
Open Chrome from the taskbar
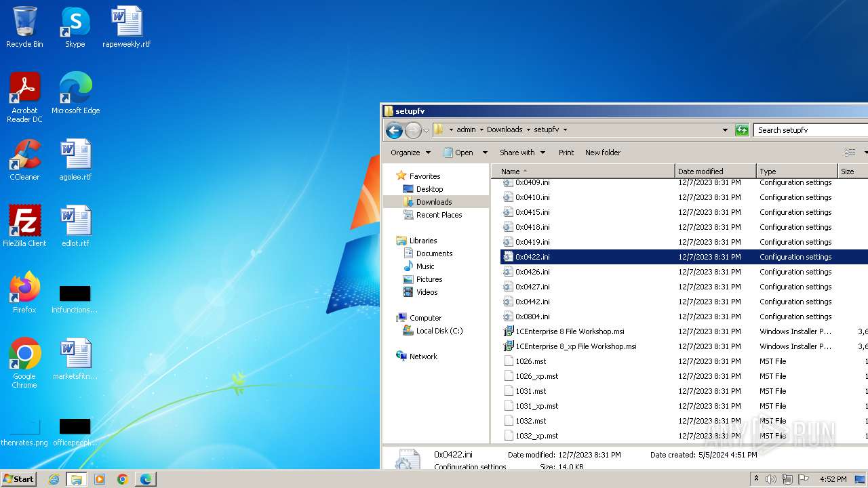coord(123,479)
